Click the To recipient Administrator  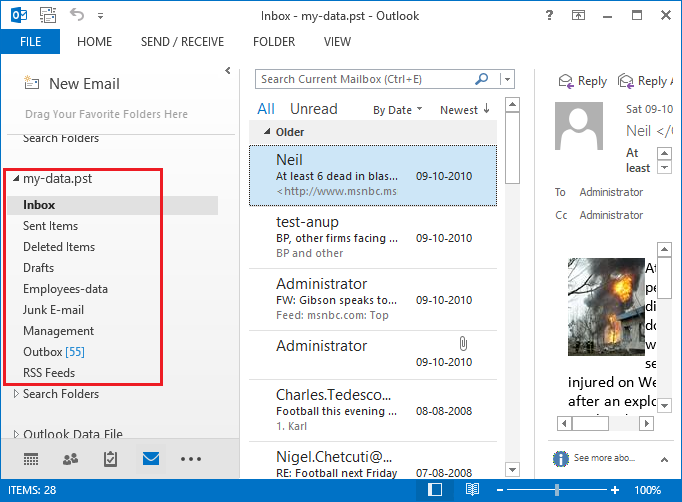[611, 192]
